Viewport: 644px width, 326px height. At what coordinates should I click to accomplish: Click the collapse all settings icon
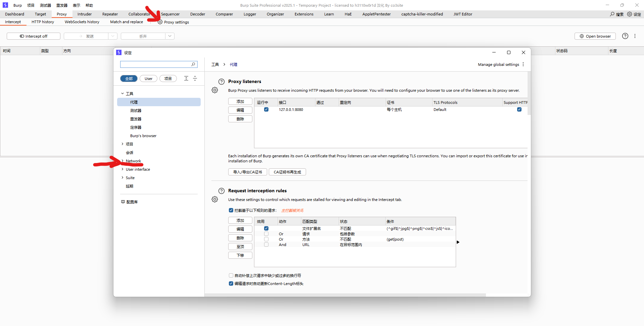point(195,78)
